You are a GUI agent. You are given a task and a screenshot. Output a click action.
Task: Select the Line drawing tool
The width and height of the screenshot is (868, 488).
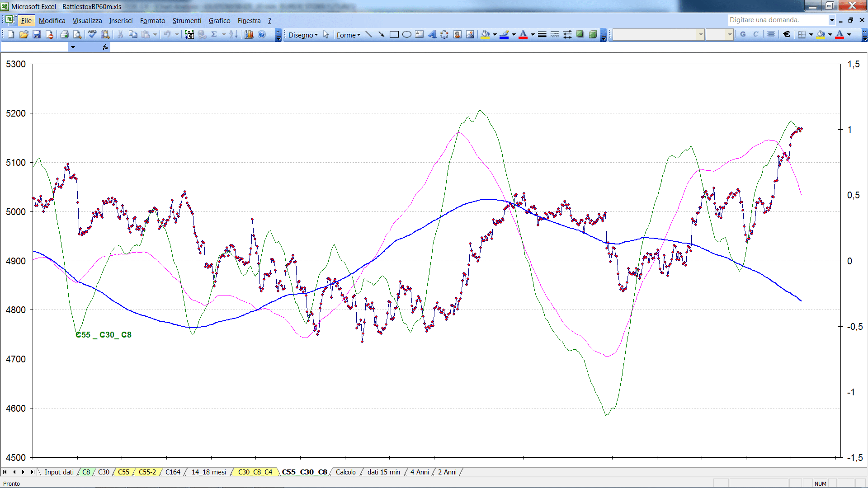click(x=368, y=34)
